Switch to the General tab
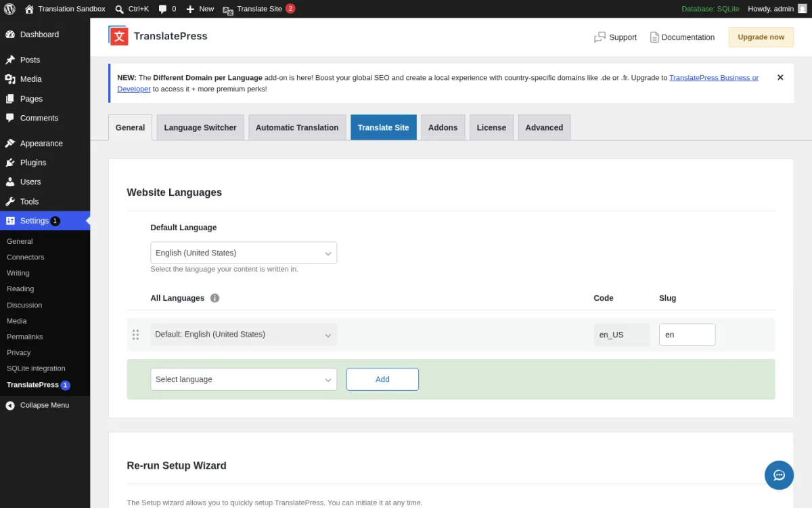Screen dimensions: 812x508 pos(130,127)
